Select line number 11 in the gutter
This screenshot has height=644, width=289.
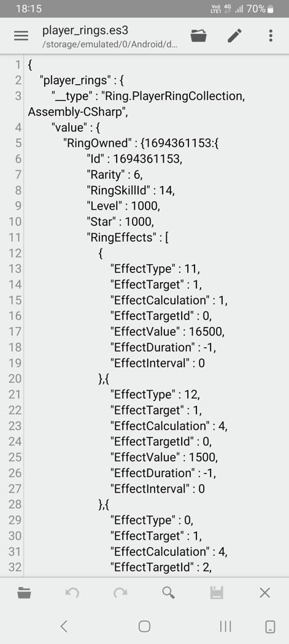point(15,237)
